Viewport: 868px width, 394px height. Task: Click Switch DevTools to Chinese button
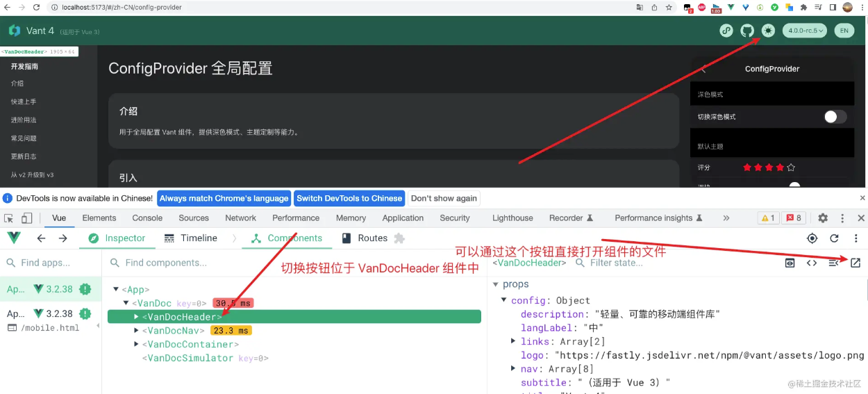349,198
